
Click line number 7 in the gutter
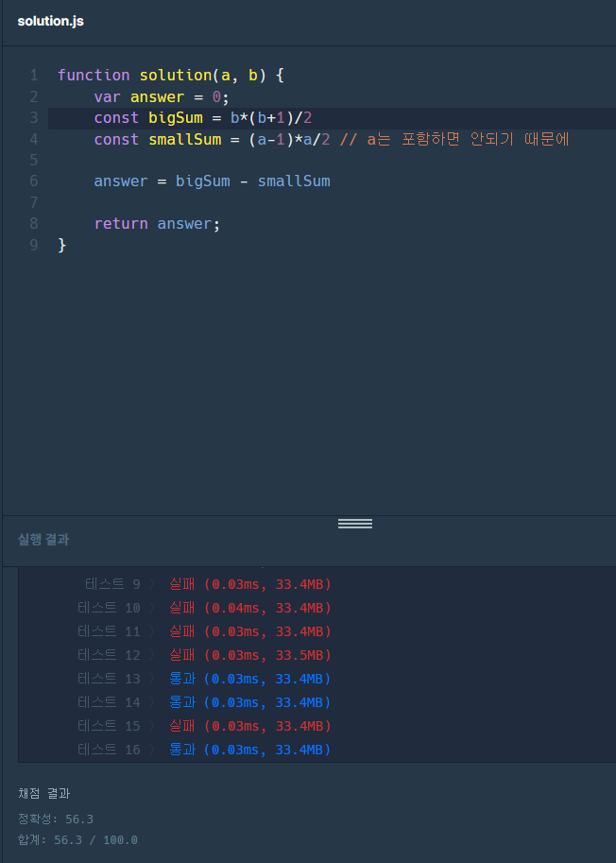click(34, 202)
